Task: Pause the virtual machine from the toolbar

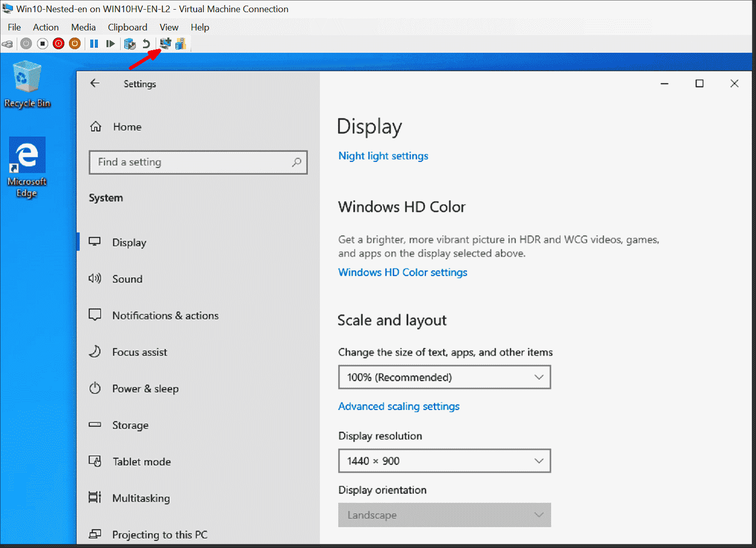Action: (x=94, y=44)
